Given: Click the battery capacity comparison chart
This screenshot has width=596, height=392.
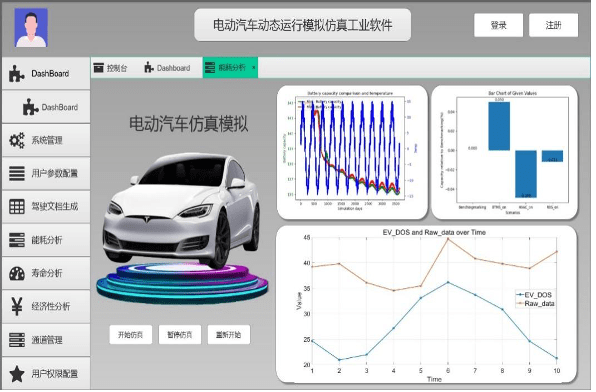Looking at the screenshot, I should (x=352, y=152).
